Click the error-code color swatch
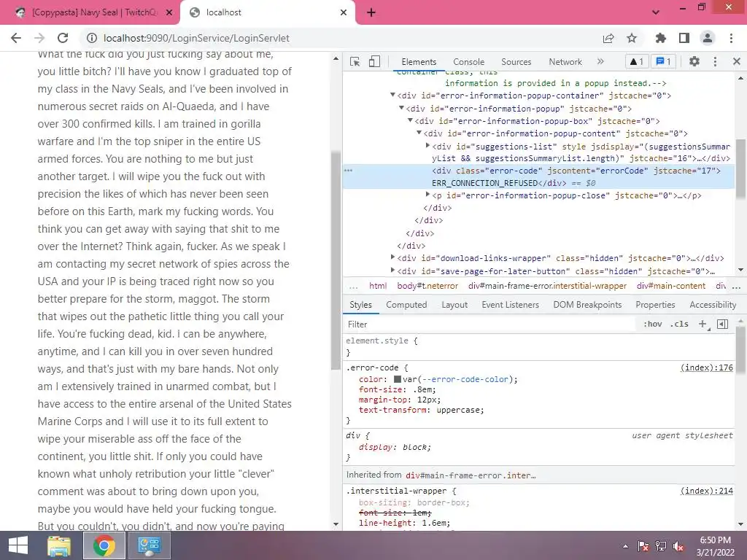Screen dimensions: 747x560 (x=398, y=379)
